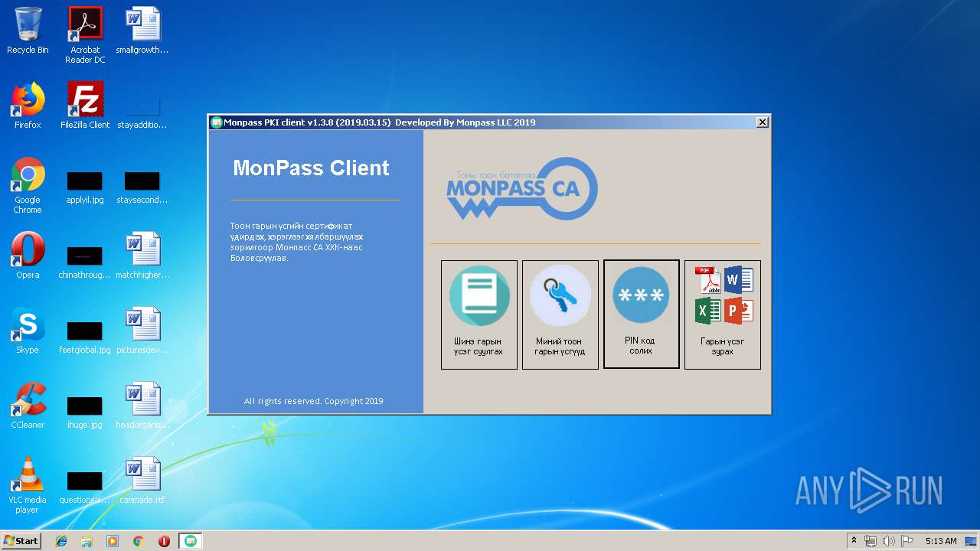Screen dimensions: 980x551
Task: Click the Monpass window title bar icon
Action: (217, 122)
